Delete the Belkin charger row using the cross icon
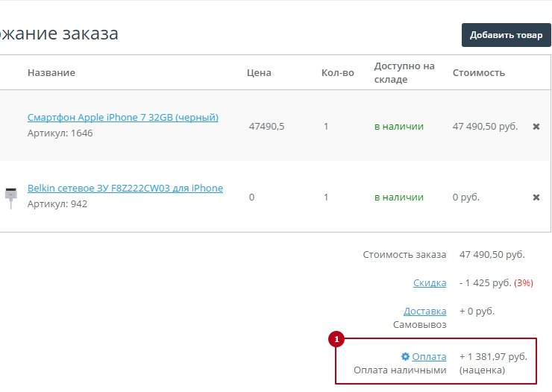Image resolution: width=552 pixels, height=392 pixels. pos(536,197)
